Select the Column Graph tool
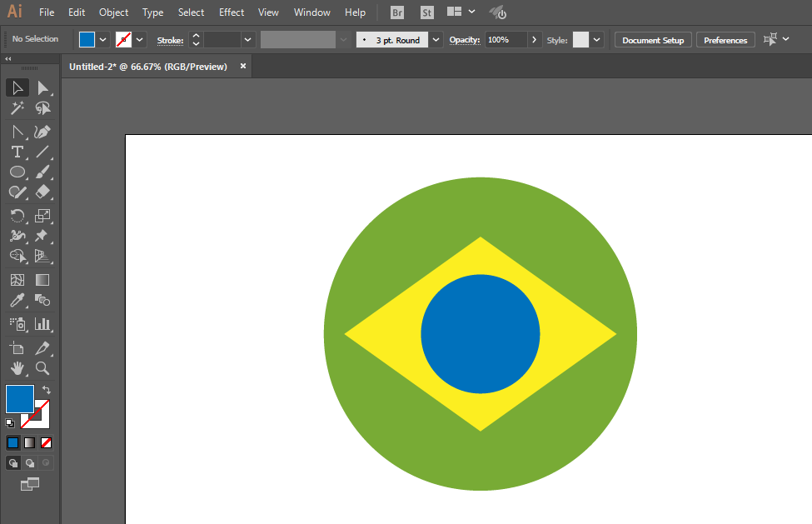This screenshot has height=524, width=812. coord(42,324)
